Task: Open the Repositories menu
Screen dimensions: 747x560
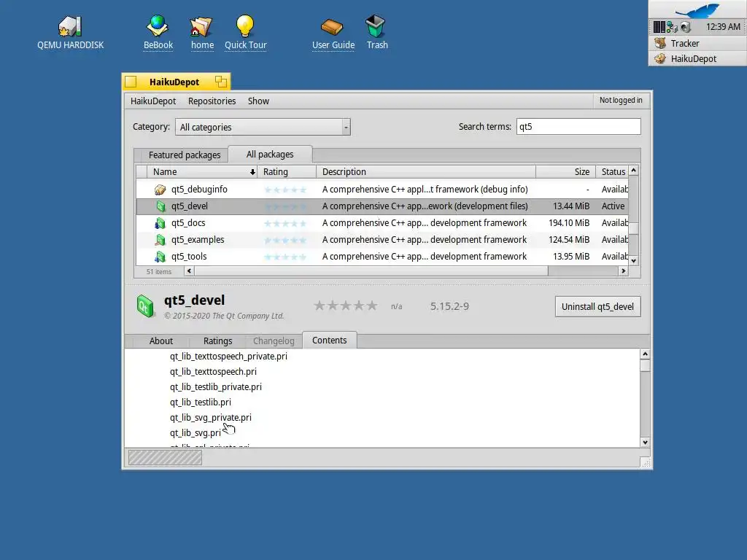Action: 212,101
